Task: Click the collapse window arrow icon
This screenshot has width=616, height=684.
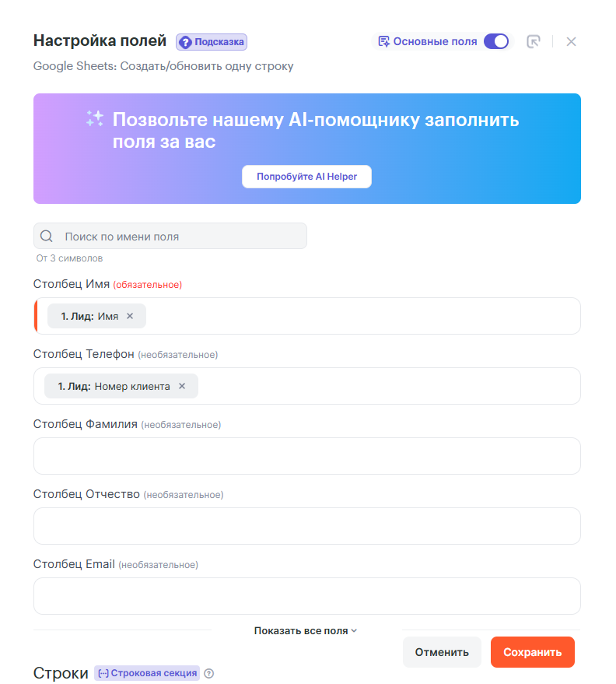Action: (534, 42)
